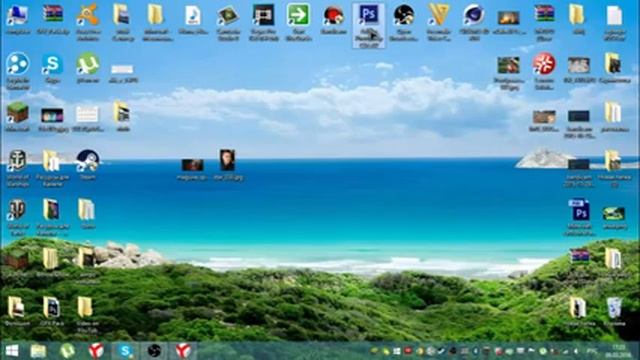Open the portrait photo jpg file
The image size is (640, 360).
[228, 164]
